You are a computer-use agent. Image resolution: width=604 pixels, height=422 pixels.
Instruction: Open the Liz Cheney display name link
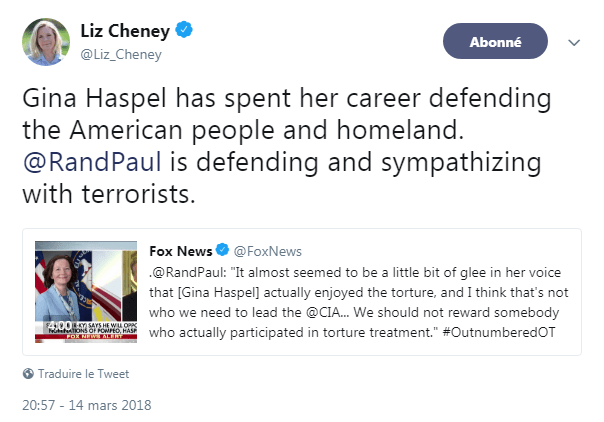pos(127,31)
